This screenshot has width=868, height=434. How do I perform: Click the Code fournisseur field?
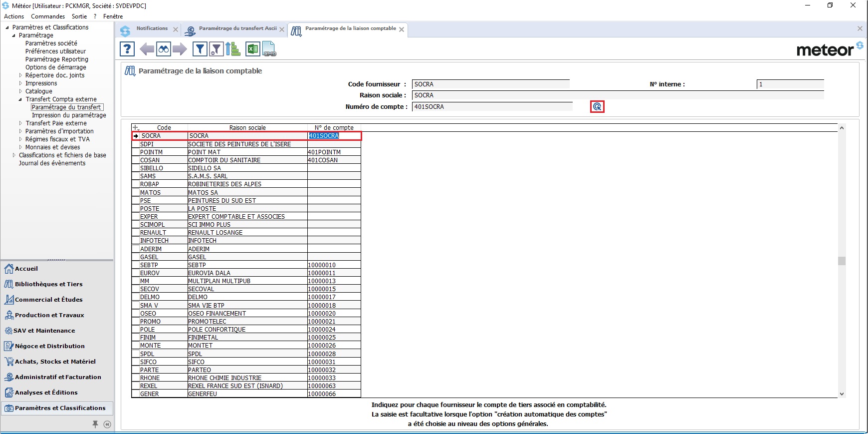click(491, 84)
